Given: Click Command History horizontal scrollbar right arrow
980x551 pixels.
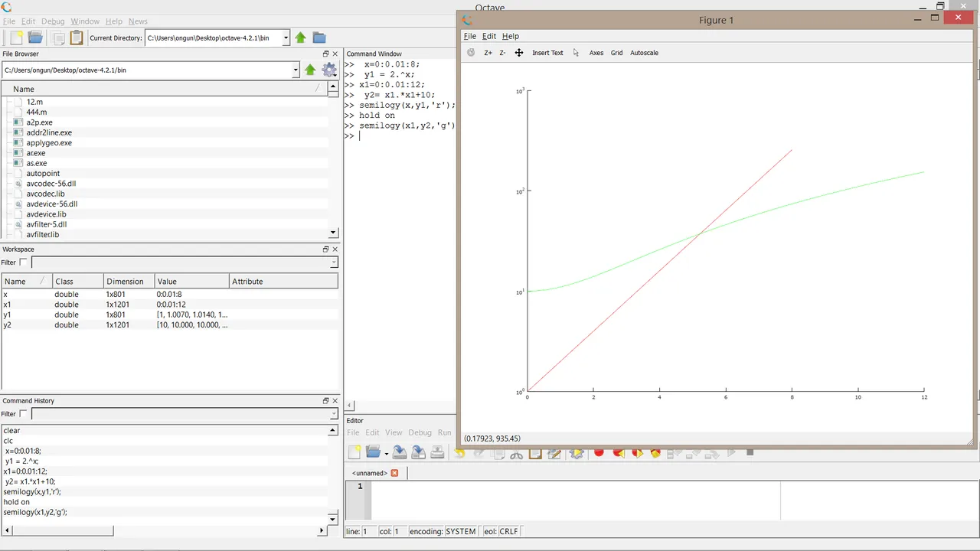Looking at the screenshot, I should (x=322, y=530).
